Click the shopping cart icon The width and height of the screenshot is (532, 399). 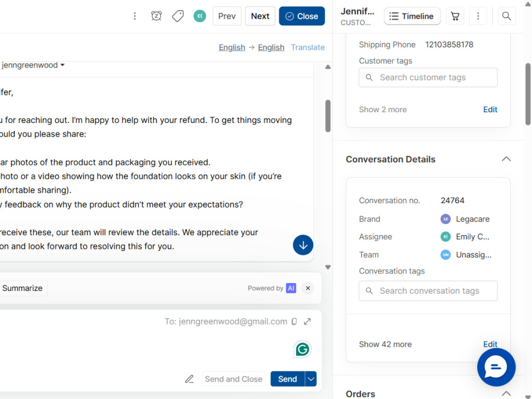455,16
